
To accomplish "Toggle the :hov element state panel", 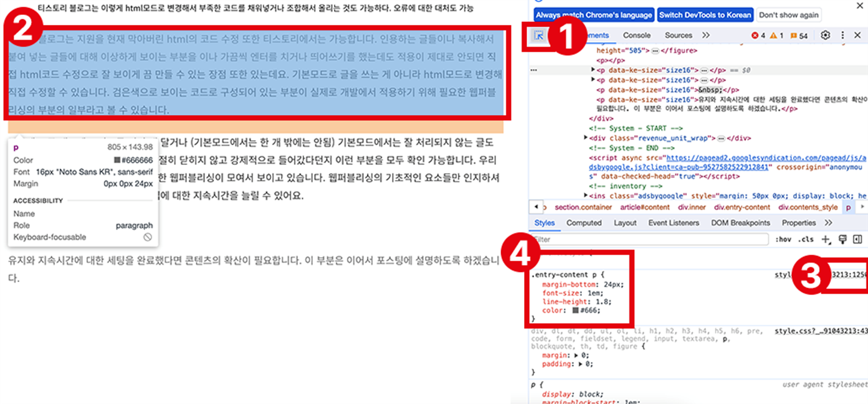I will pyautogui.click(x=783, y=239).
